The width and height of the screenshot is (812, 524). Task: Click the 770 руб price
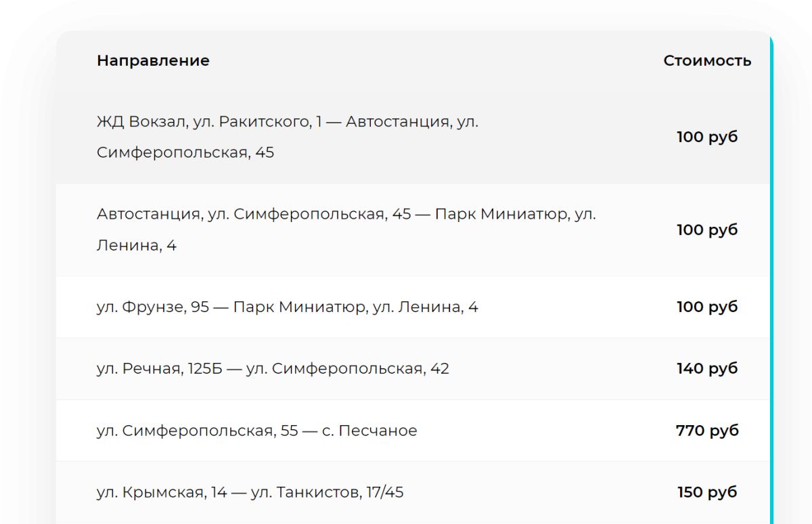[x=706, y=431]
